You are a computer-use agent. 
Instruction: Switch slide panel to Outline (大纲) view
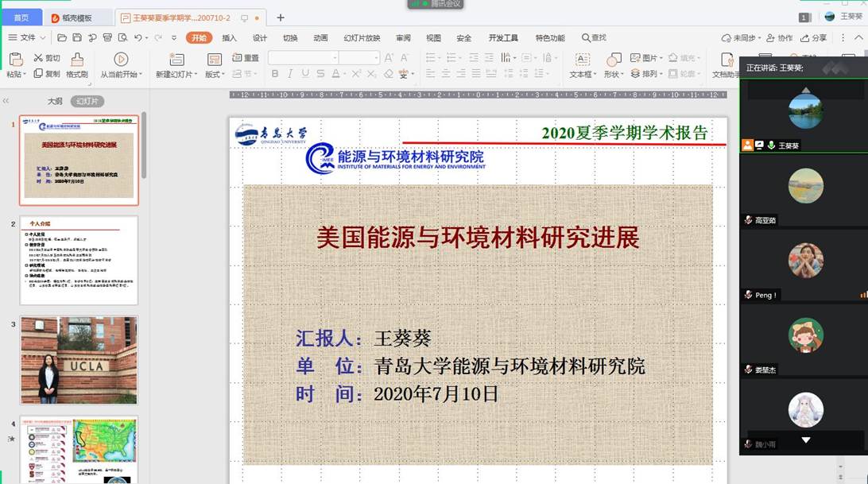[54, 101]
